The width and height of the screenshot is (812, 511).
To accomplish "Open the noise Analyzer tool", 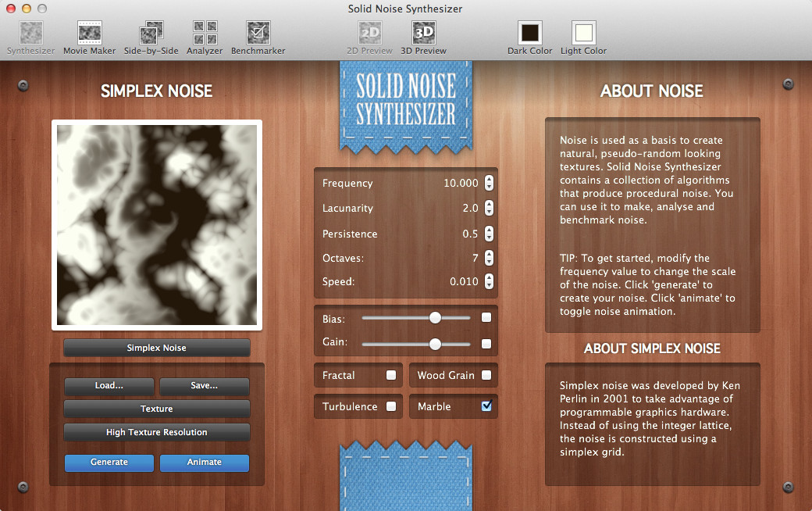I will coord(205,38).
